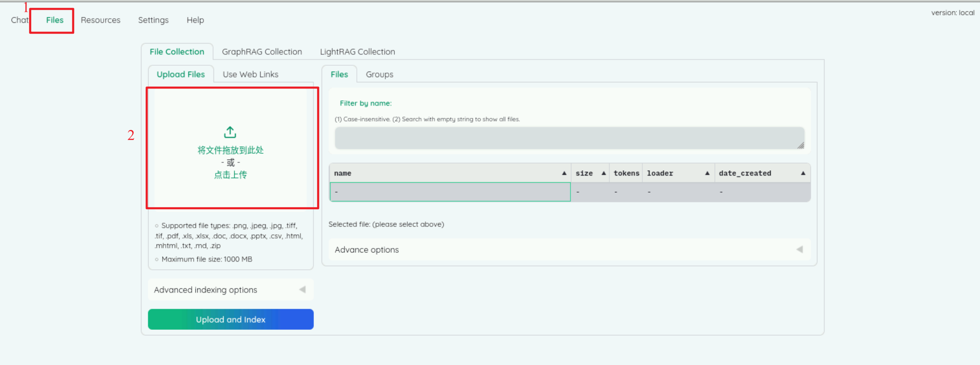Click the tokens column header
The width and height of the screenshot is (980, 365).
[x=626, y=173]
